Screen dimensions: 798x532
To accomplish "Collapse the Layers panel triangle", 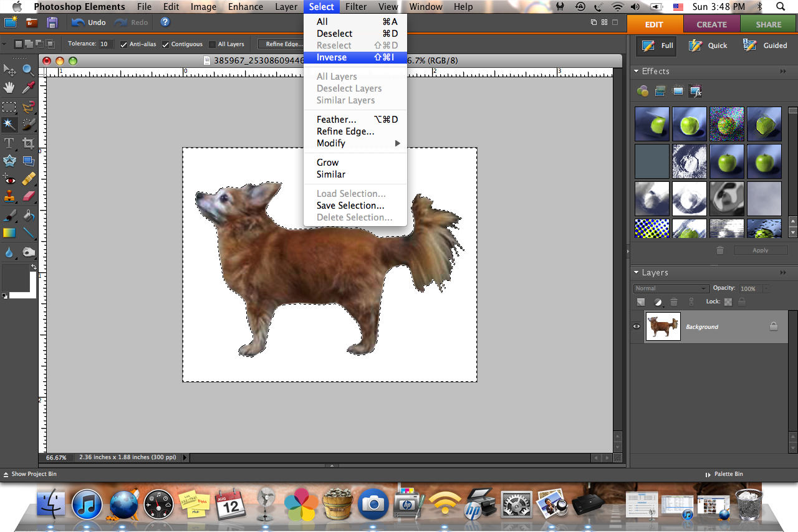I will [637, 273].
